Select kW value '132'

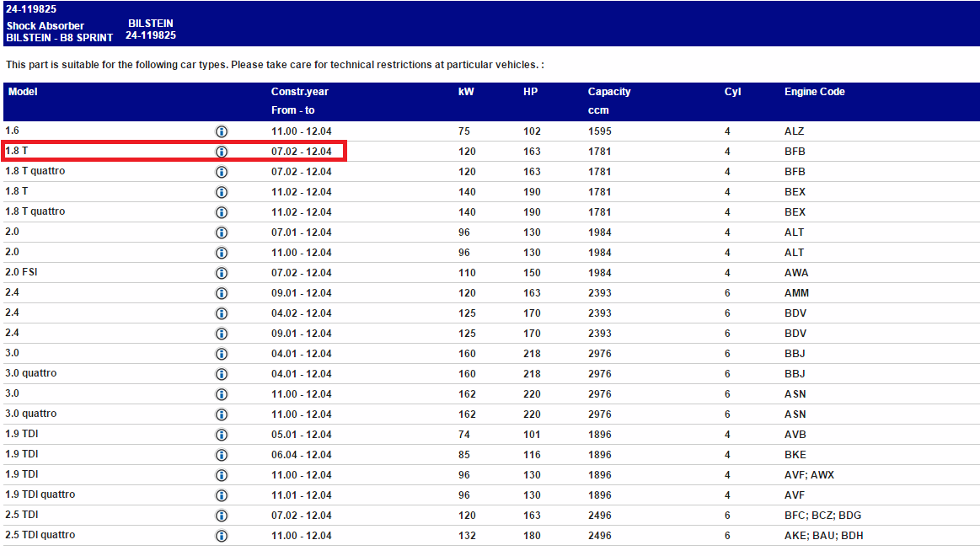467,536
